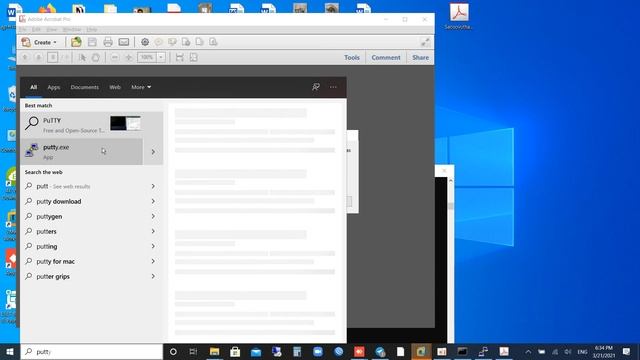Screen dimensions: 640x360
Task: Expand arrow beside 'putting' suggestion
Action: click(x=153, y=246)
